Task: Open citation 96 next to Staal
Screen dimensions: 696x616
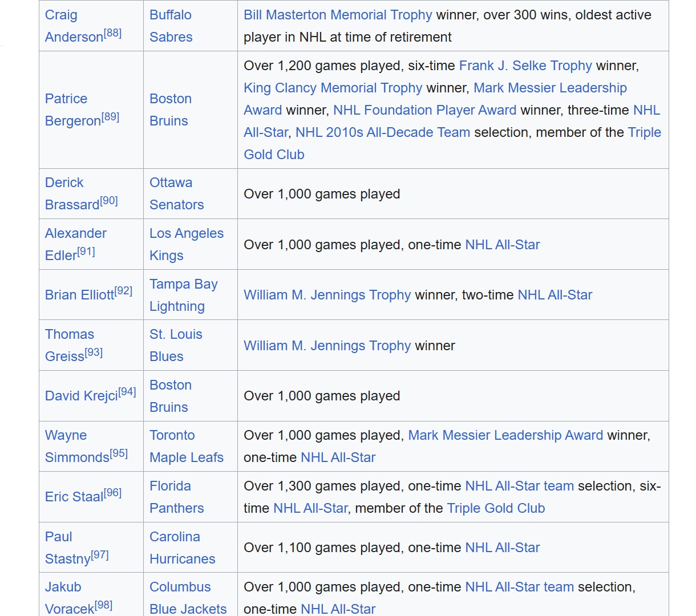Action: pyautogui.click(x=113, y=493)
